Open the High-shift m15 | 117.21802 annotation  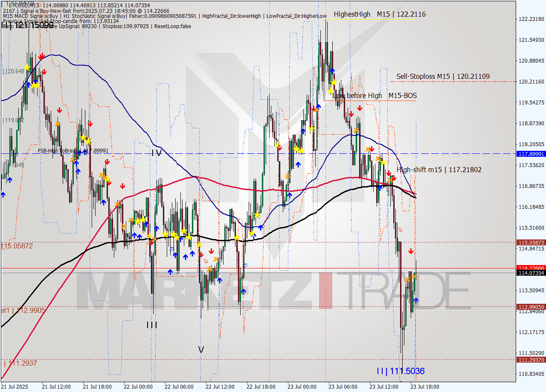(x=439, y=170)
